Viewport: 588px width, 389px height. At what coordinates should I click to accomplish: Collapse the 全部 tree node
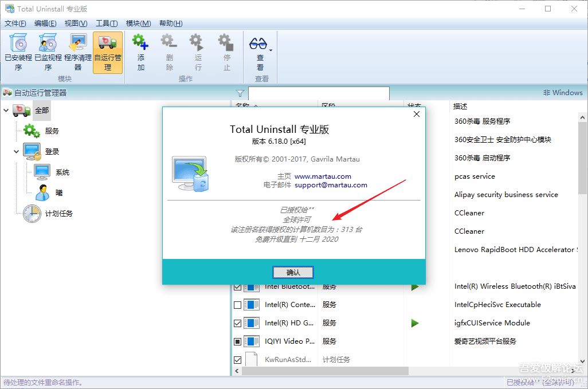(x=6, y=111)
